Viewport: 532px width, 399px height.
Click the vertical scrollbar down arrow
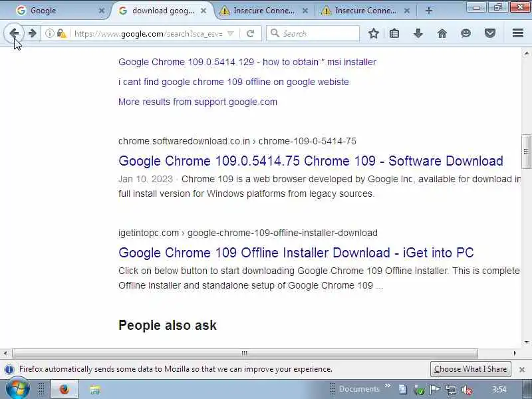click(x=526, y=342)
